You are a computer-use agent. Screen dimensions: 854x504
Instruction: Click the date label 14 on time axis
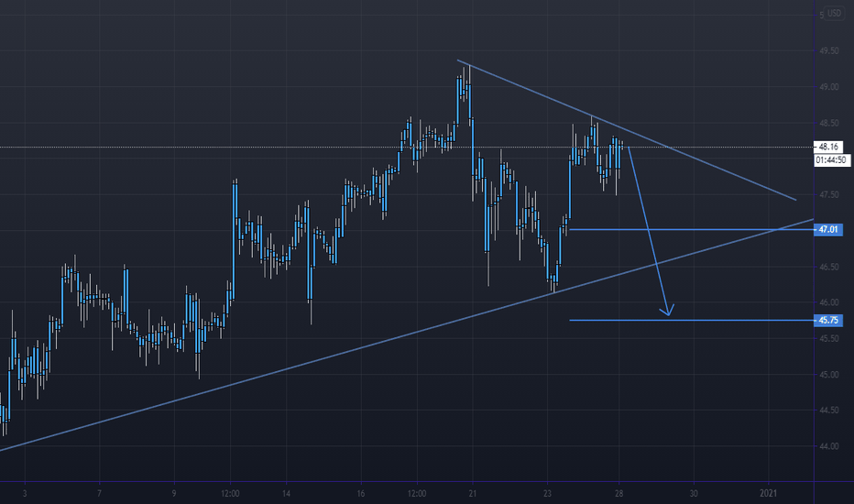[287, 494]
